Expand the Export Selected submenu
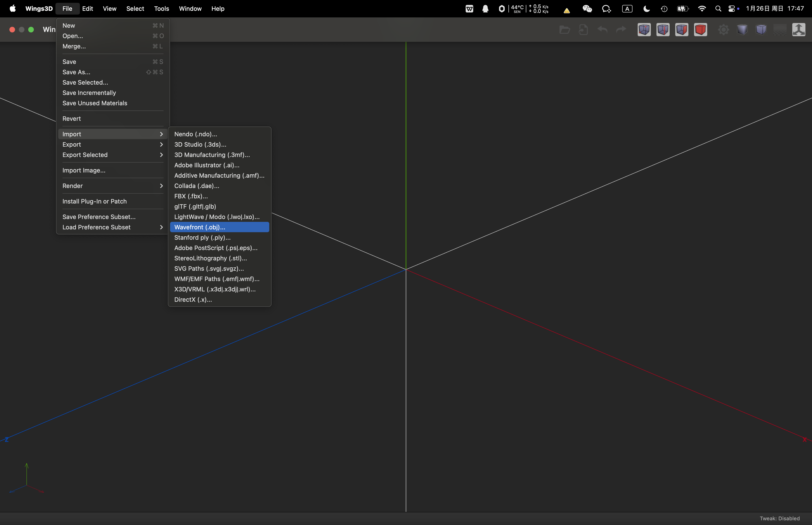 [113, 155]
